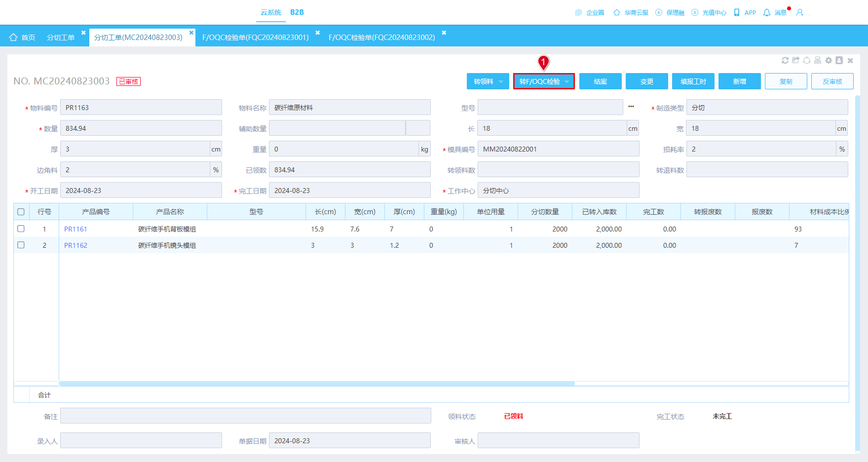The height and width of the screenshot is (462, 868).
Task: Click the 复制 button
Action: click(786, 81)
